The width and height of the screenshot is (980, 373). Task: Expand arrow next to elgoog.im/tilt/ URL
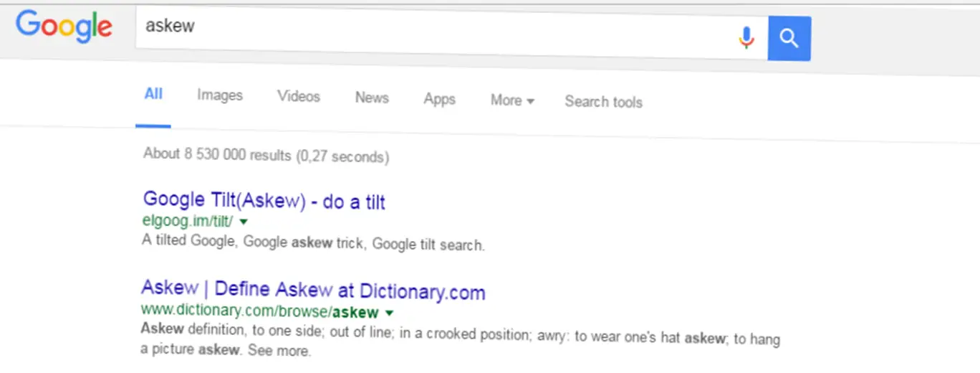[x=244, y=222]
